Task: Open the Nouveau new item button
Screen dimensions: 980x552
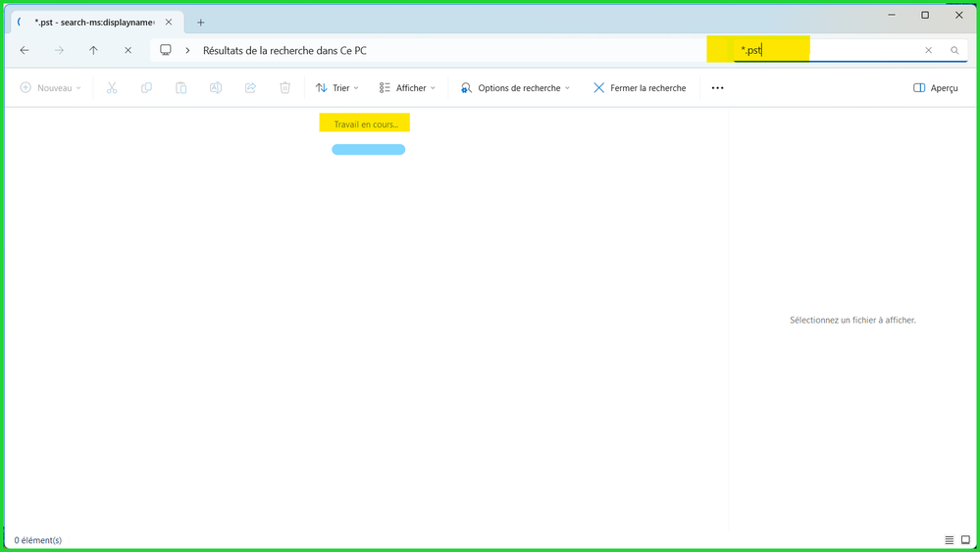Action: (51, 88)
